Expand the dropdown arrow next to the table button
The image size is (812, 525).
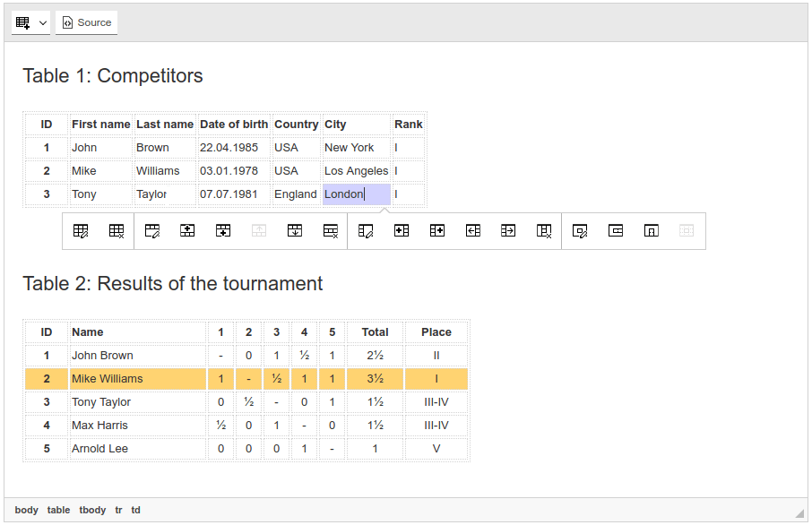(x=41, y=22)
